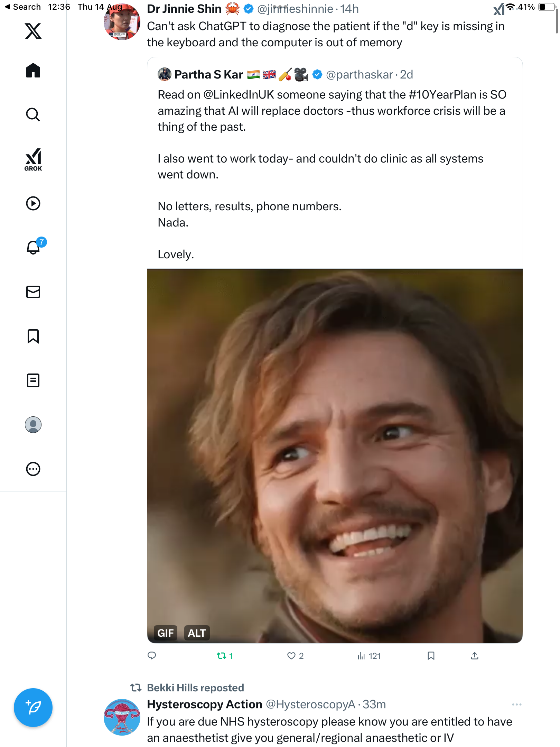
Task: Open the Video play tab icon
Action: (33, 203)
